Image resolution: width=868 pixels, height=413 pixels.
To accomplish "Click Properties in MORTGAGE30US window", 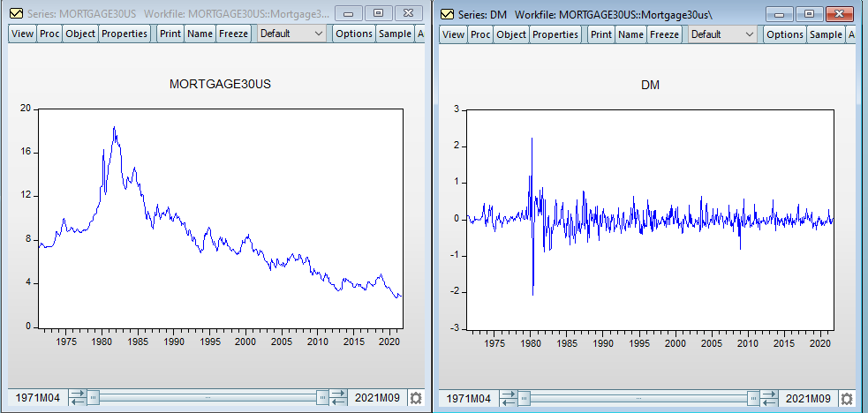I will point(124,34).
